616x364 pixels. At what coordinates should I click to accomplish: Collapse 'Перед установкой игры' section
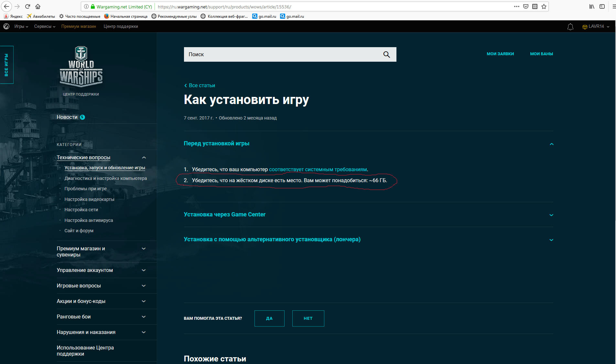pos(551,144)
